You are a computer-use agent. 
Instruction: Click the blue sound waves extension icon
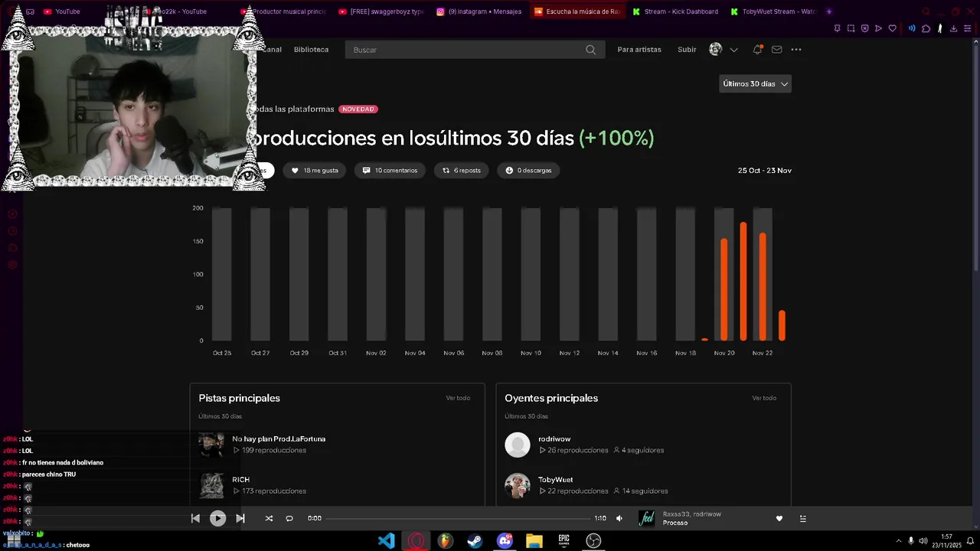[x=912, y=28]
